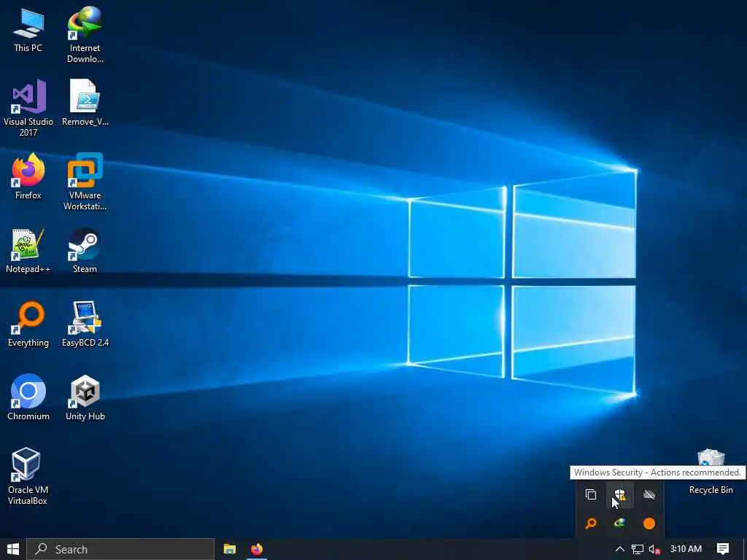Open the Action Center notifications icon
Image resolution: width=747 pixels, height=560 pixels.
tap(723, 549)
